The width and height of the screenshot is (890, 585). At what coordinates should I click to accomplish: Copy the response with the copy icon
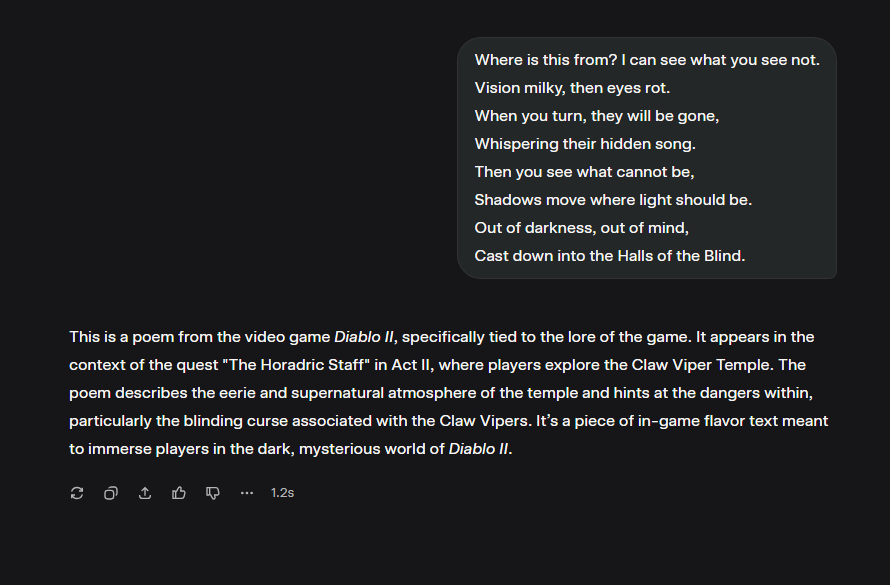tap(111, 493)
